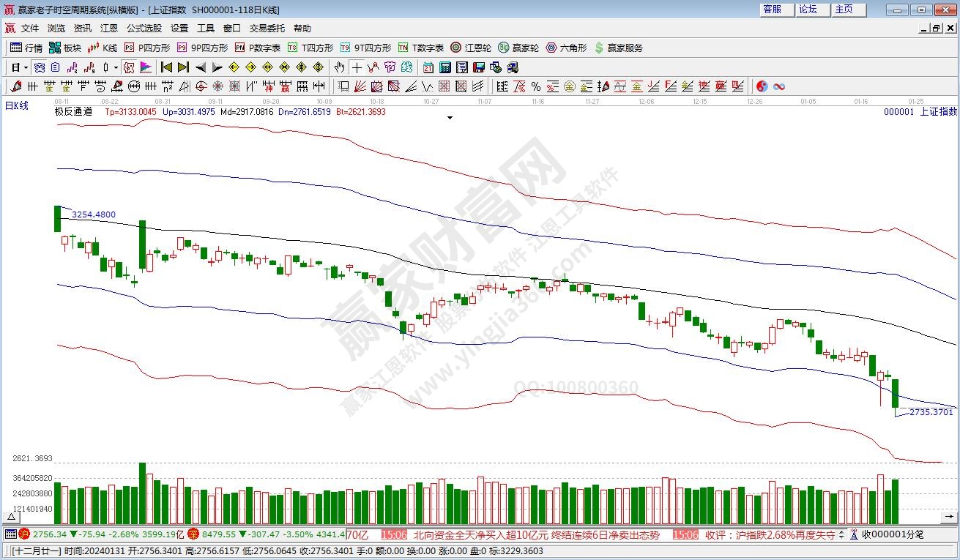Click the calendar date icon
960x560 pixels.
point(427,67)
